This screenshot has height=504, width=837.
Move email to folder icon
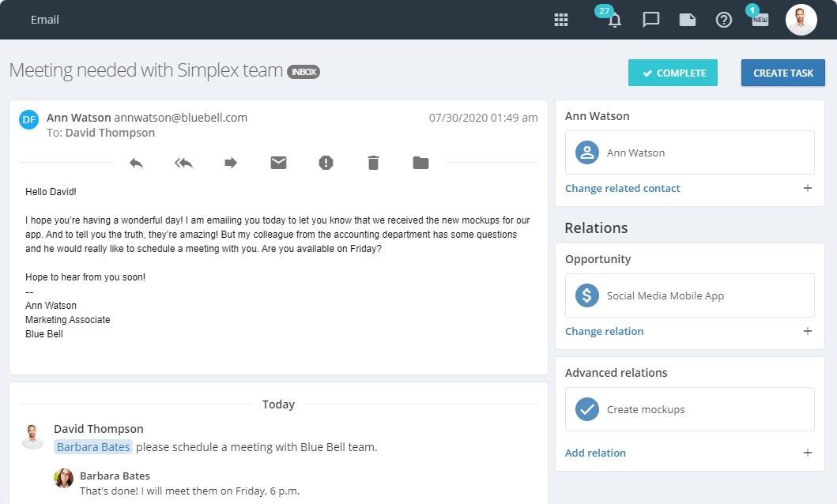(x=420, y=163)
